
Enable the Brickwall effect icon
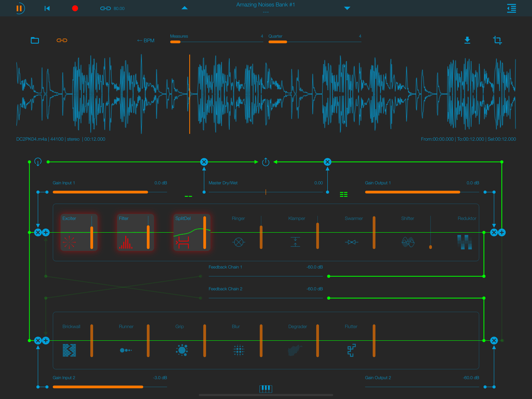[x=69, y=350]
